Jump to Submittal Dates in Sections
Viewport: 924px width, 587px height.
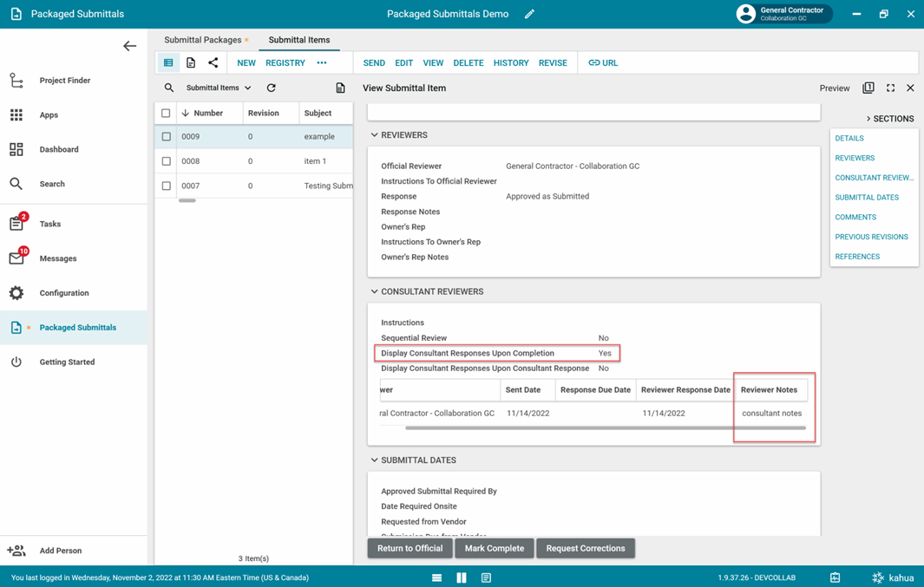(x=866, y=198)
